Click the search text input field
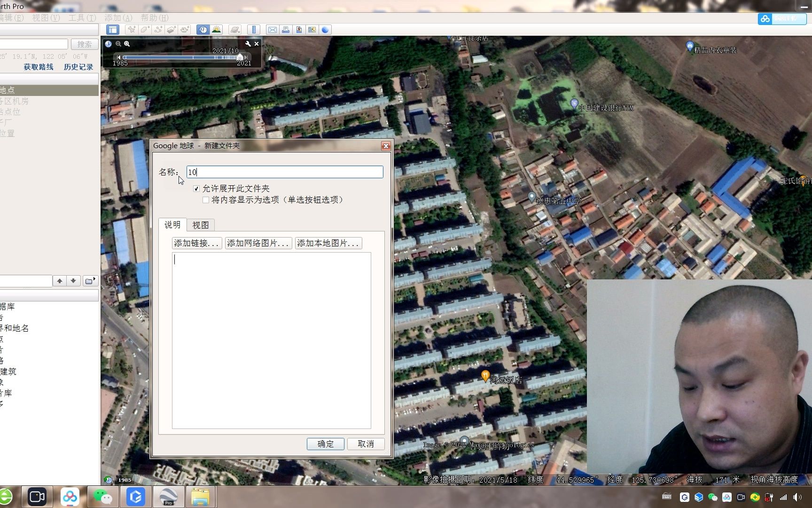This screenshot has width=812, height=508. [x=34, y=44]
